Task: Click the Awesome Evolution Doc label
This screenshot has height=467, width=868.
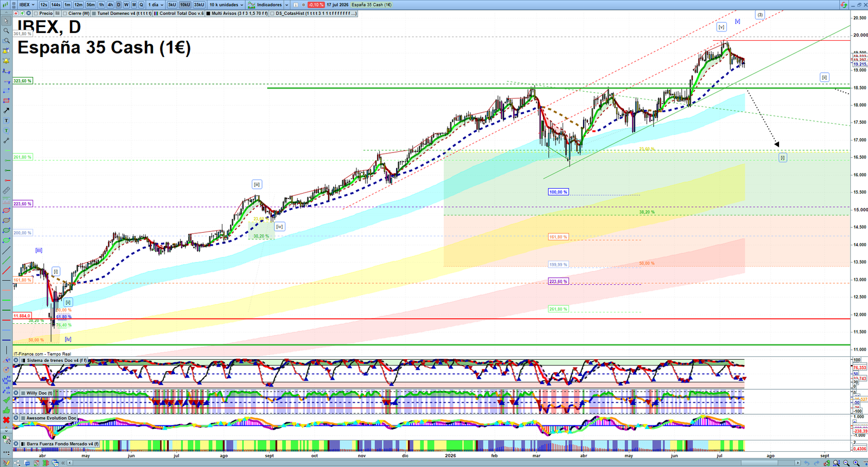Action: 51,418
